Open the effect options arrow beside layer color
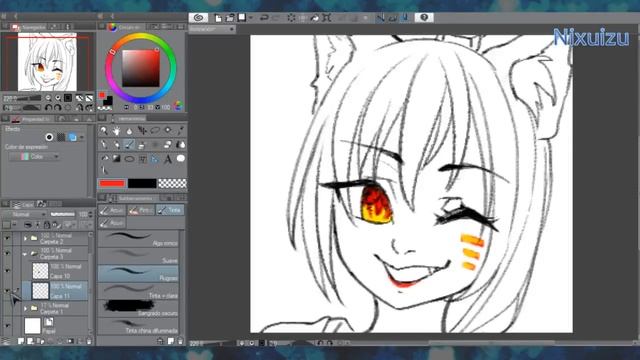This screenshot has width=640, height=360. point(82,138)
